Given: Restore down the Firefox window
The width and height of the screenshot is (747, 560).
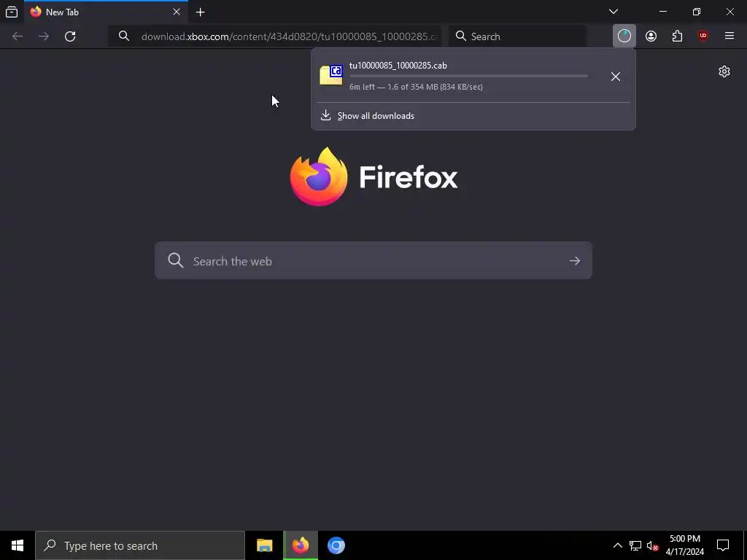Looking at the screenshot, I should (697, 12).
